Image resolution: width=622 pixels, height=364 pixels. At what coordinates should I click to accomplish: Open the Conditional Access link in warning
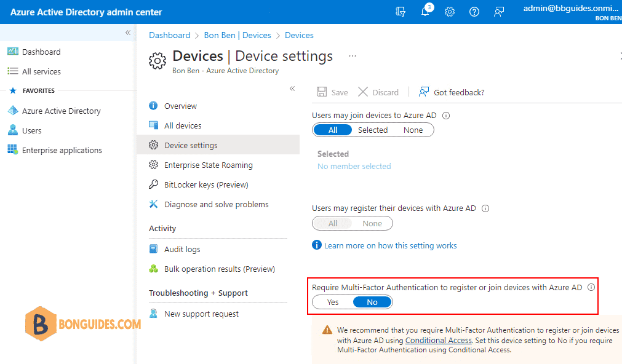click(438, 340)
